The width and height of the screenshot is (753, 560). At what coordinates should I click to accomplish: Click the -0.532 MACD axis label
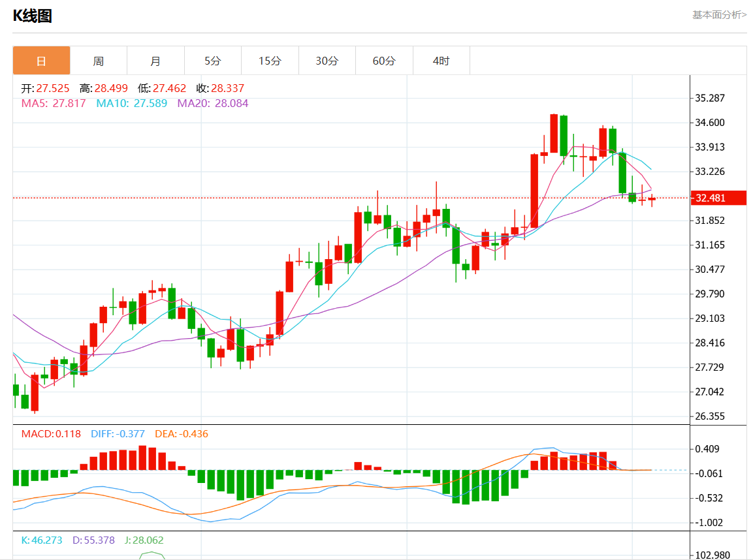point(709,498)
